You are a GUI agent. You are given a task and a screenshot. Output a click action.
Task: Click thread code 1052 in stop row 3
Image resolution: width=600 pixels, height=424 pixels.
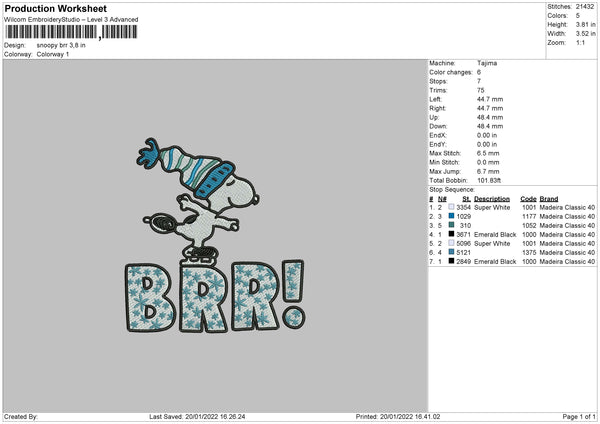point(529,225)
